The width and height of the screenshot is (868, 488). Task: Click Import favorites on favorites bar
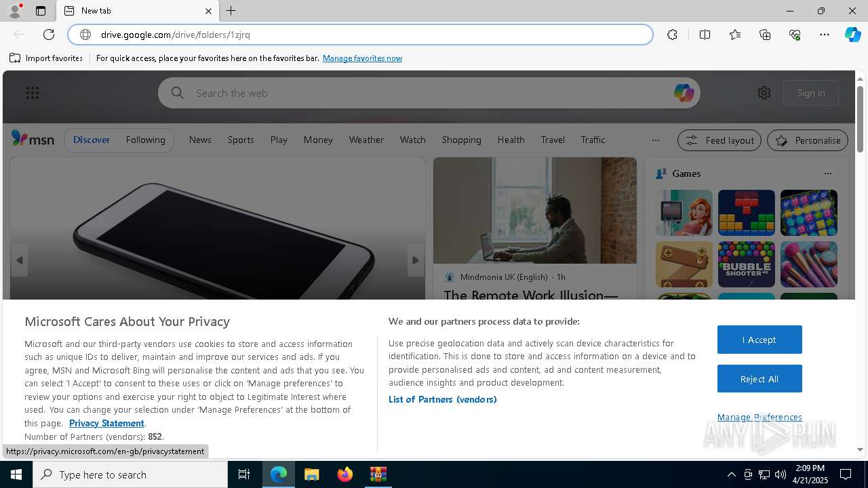tap(46, 58)
